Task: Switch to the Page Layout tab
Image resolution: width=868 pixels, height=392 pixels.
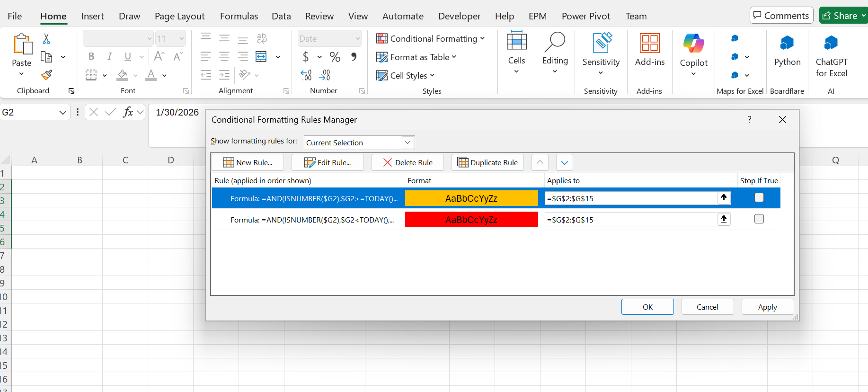Action: 179,16
